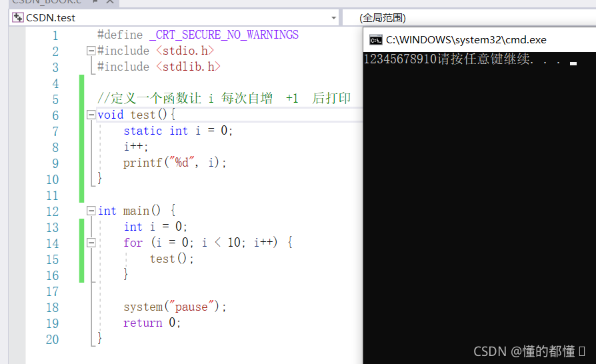Viewport: 596px width, 364px height.
Task: Click line number 20 in the margin
Action: point(53,339)
